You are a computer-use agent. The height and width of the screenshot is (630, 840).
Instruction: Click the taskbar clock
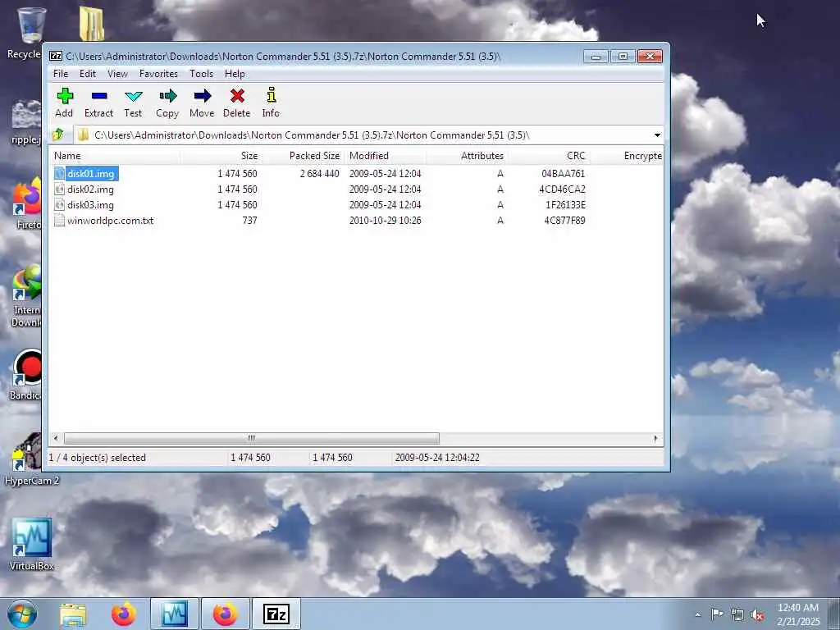click(x=798, y=614)
